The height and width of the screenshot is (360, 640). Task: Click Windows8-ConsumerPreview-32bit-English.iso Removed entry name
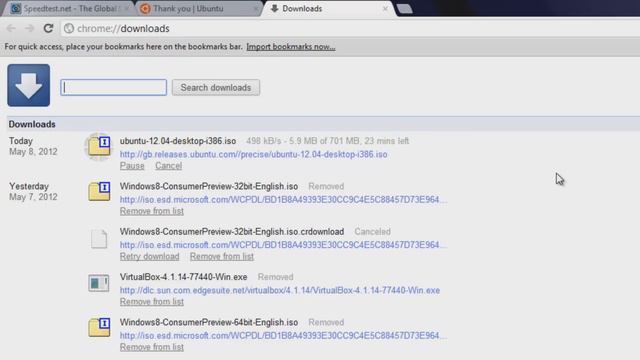(x=209, y=186)
